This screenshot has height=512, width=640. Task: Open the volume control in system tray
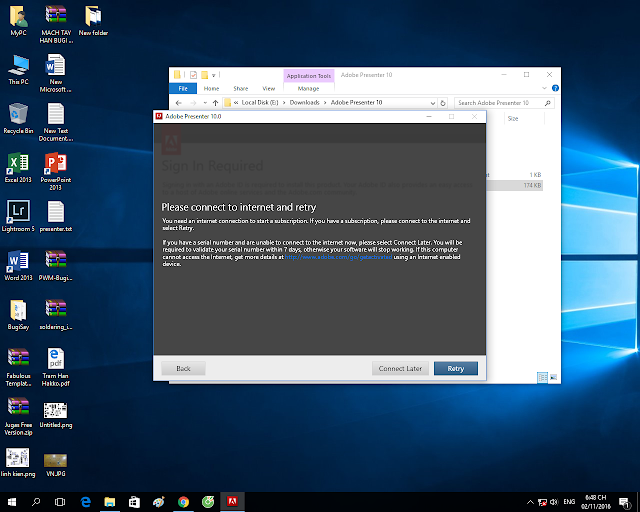[554, 502]
